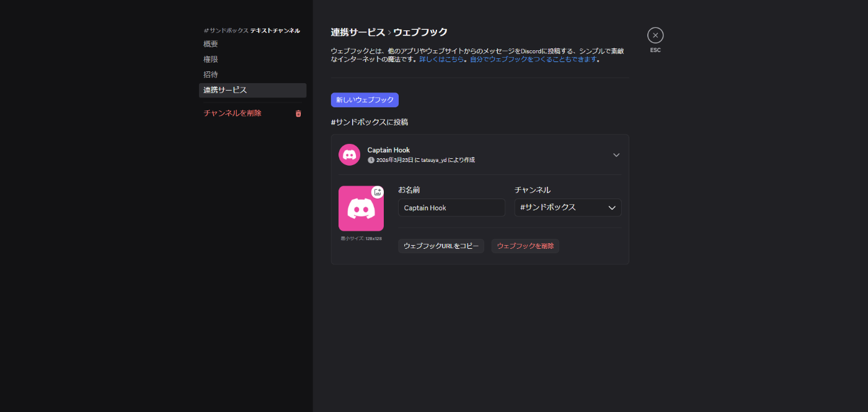This screenshot has height=412, width=868.
Task: Click the ESC label under close
Action: 655,50
